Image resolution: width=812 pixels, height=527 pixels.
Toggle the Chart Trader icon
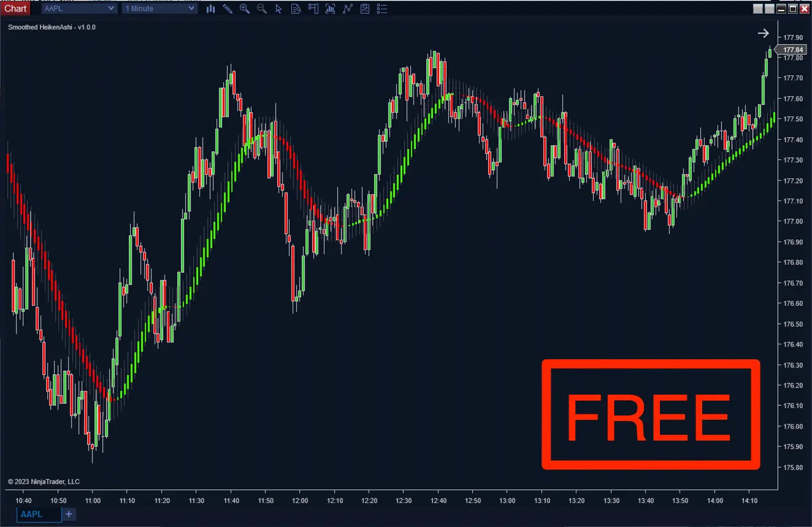click(x=313, y=9)
